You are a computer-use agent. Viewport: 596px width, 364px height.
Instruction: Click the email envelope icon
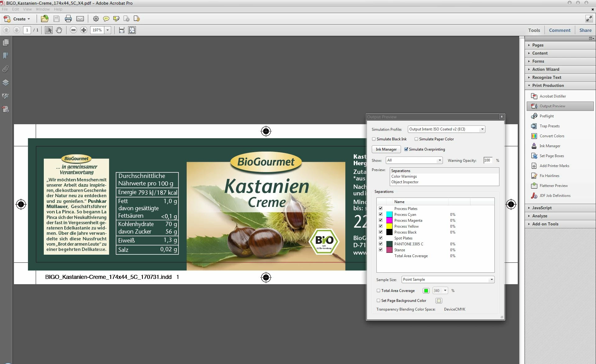coord(80,19)
